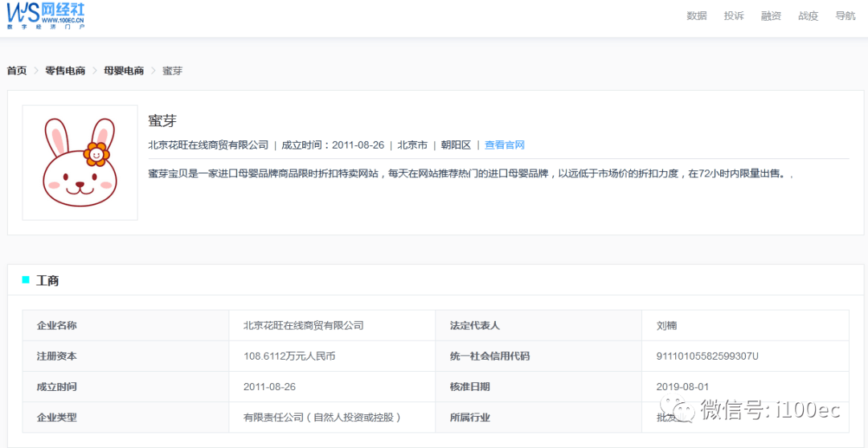
Task: Click credit code 91110105582599307U
Action: click(707, 356)
